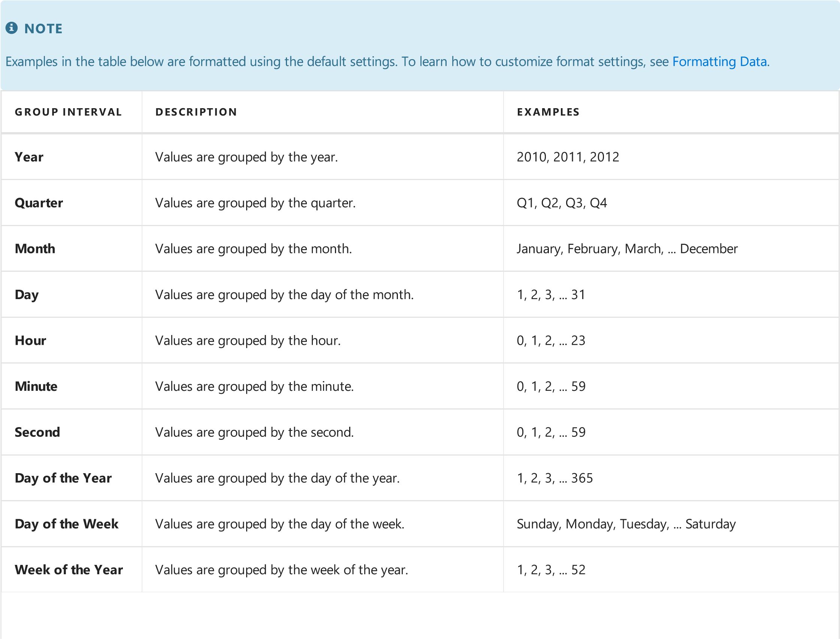Viewport: 840px width, 639px height.
Task: Click the "January, February, March" examples cell
Action: point(627,249)
